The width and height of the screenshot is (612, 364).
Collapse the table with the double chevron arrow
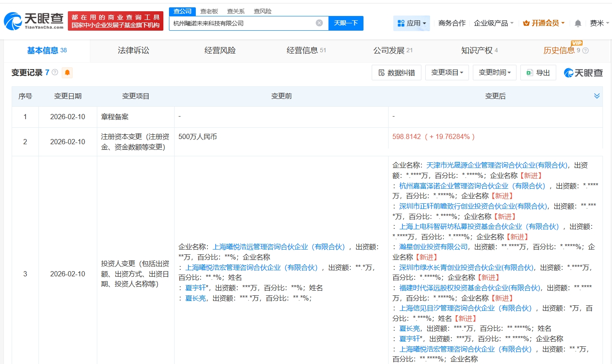click(597, 96)
